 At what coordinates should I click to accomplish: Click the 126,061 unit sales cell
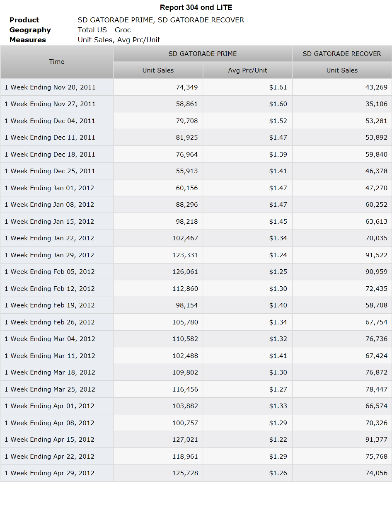coord(158,272)
